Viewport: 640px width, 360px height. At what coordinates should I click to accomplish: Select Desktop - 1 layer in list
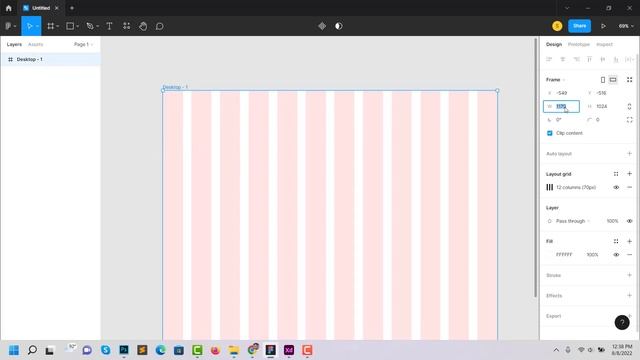[x=50, y=60]
